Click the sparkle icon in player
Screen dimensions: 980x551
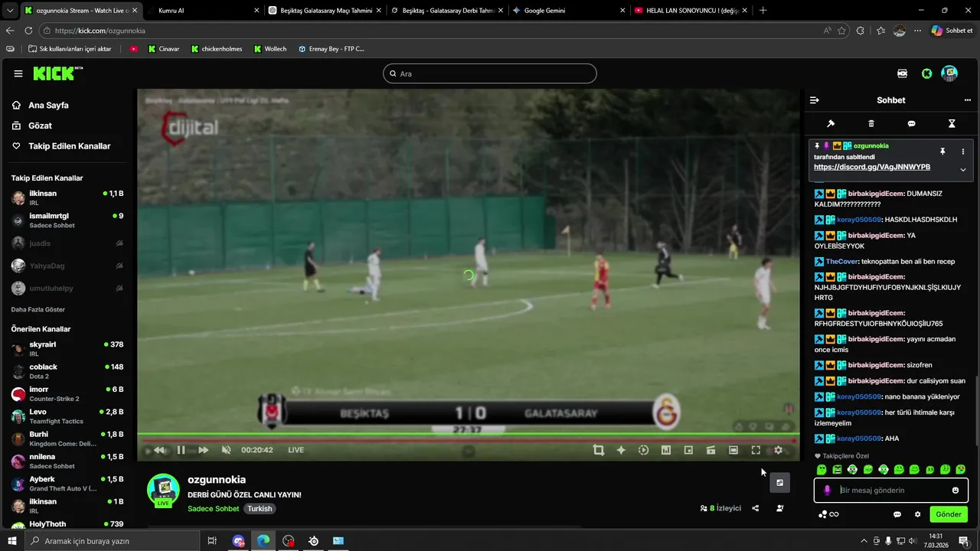click(621, 450)
